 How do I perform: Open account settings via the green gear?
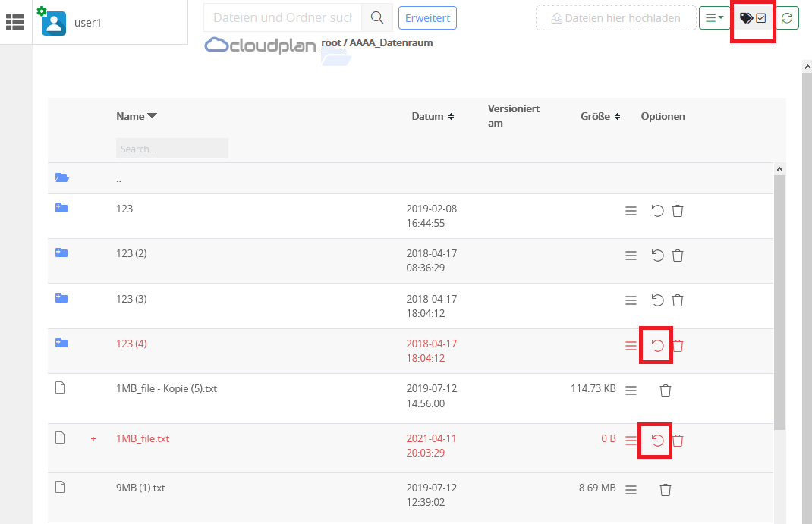(x=39, y=10)
